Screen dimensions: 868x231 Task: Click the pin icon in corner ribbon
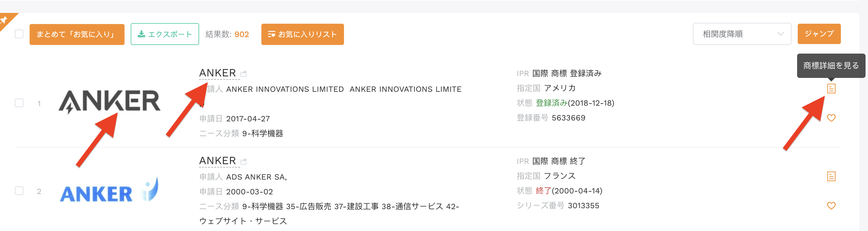coord(3,20)
